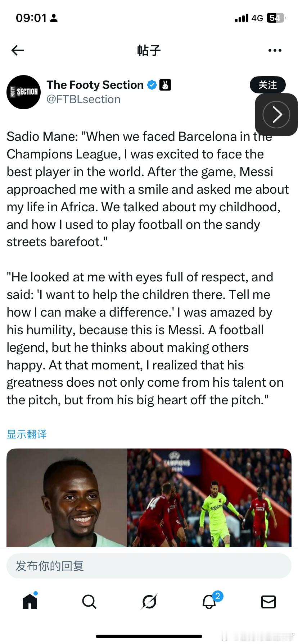The width and height of the screenshot is (298, 644).
Task: Show translation via 显示翻译 link
Action: click(27, 434)
